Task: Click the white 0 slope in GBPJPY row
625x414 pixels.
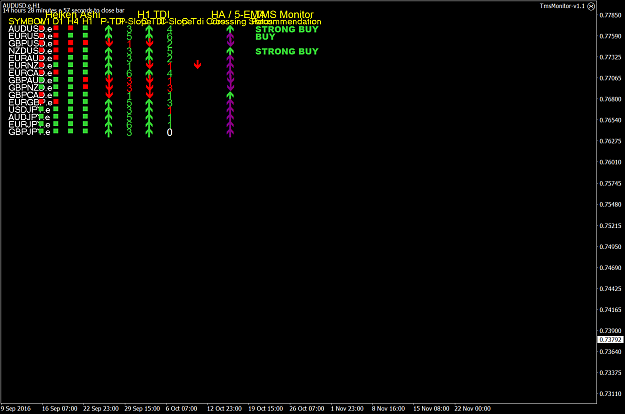Action: point(169,132)
